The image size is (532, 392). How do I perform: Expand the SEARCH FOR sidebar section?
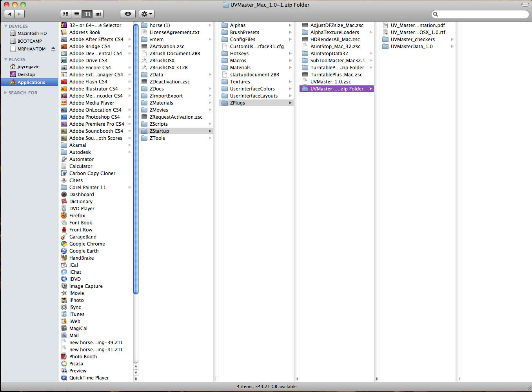pyautogui.click(x=5, y=93)
